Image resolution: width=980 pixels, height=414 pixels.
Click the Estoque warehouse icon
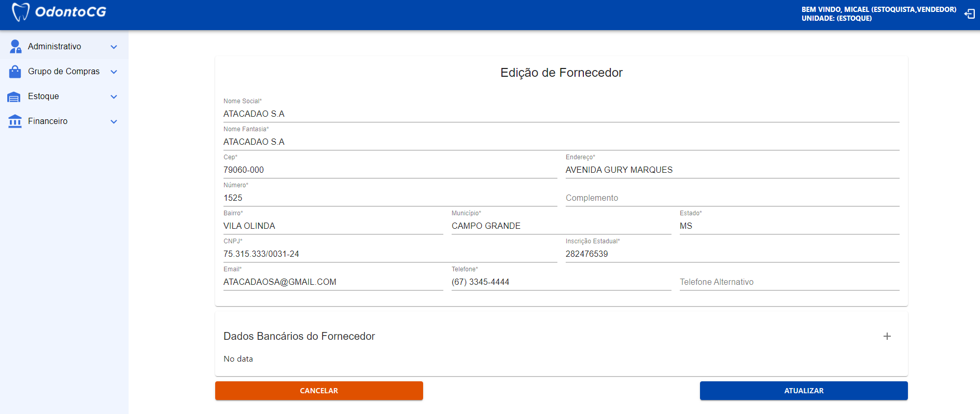tap(15, 97)
